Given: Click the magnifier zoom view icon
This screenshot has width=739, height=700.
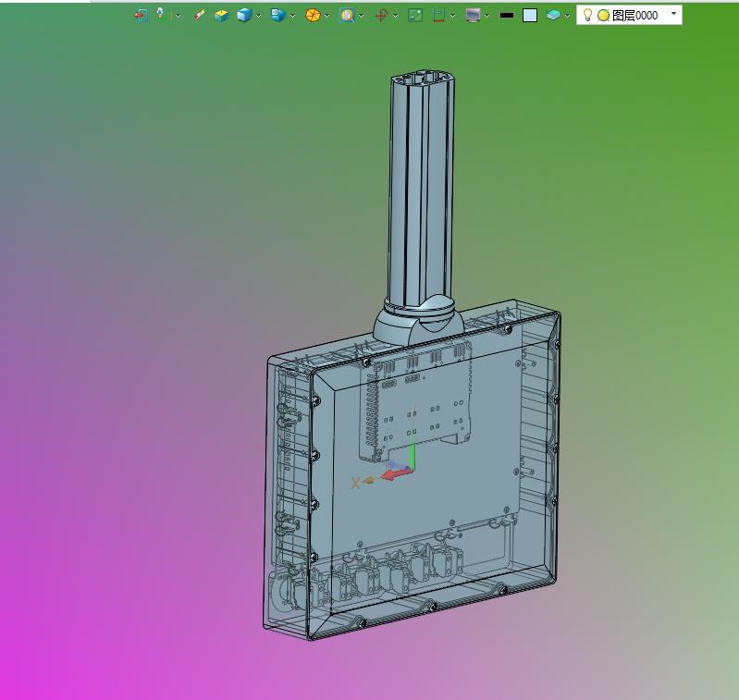Looking at the screenshot, I should pos(347,16).
